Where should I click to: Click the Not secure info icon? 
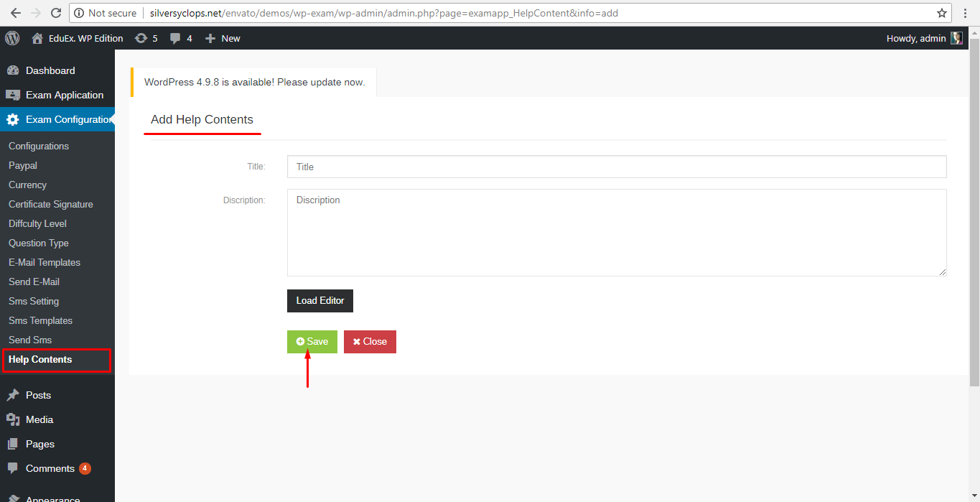coord(80,13)
